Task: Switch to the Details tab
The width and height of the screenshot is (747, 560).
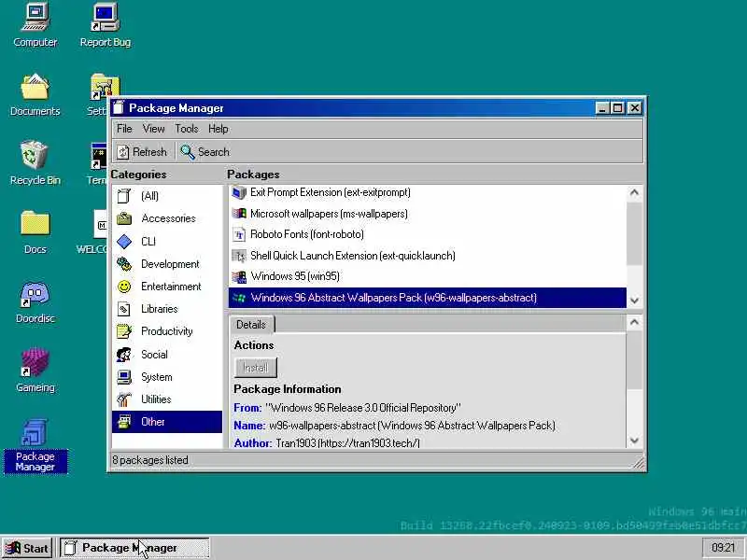Action: 251,324
